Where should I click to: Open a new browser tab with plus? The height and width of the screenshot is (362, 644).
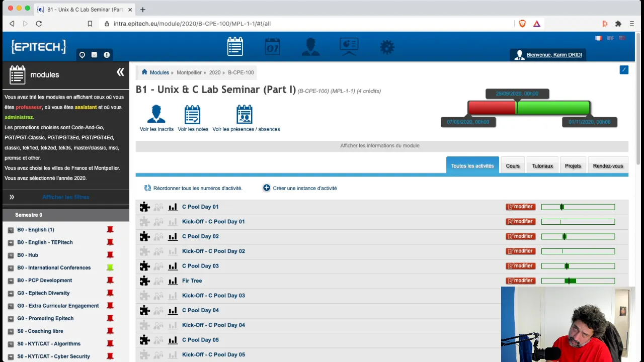pos(142,10)
